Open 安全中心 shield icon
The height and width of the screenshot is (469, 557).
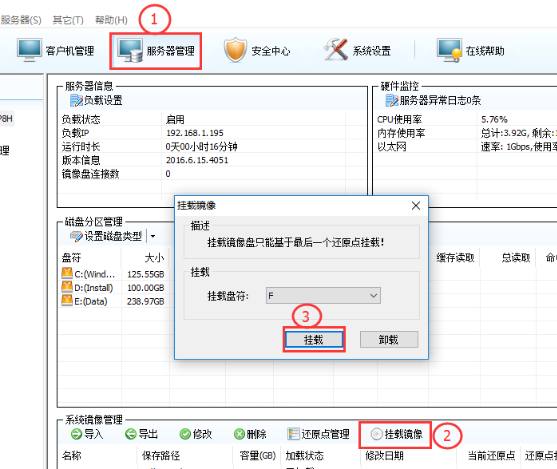pos(235,50)
